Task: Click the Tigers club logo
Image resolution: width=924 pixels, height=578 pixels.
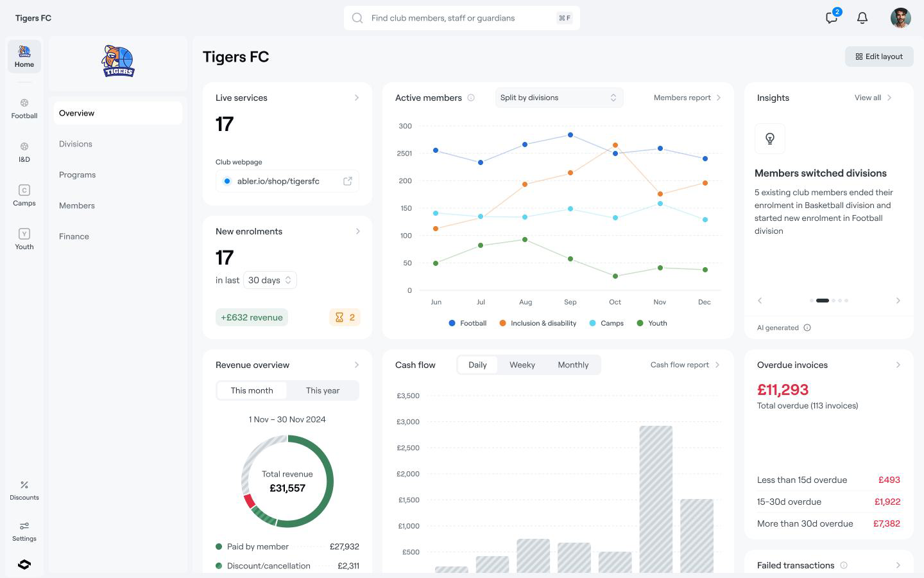Action: point(118,61)
